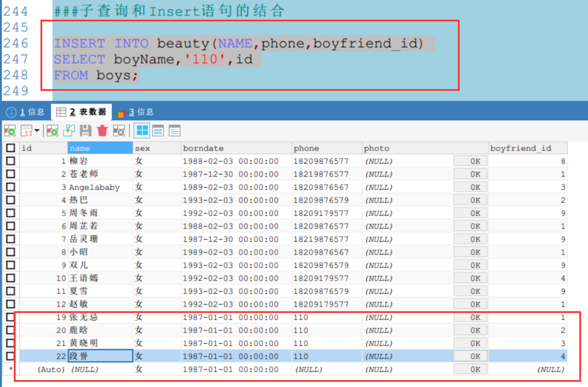588x387 pixels.
Task: Check the row checkbox for Angelababy
Action: [x=10, y=187]
